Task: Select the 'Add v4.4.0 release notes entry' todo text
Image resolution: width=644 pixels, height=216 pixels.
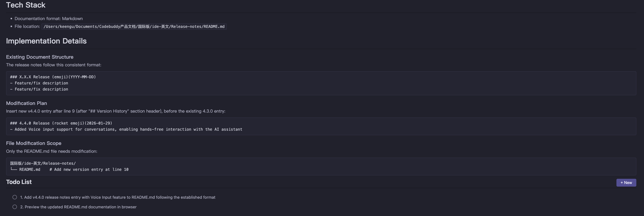Action: pos(117,197)
